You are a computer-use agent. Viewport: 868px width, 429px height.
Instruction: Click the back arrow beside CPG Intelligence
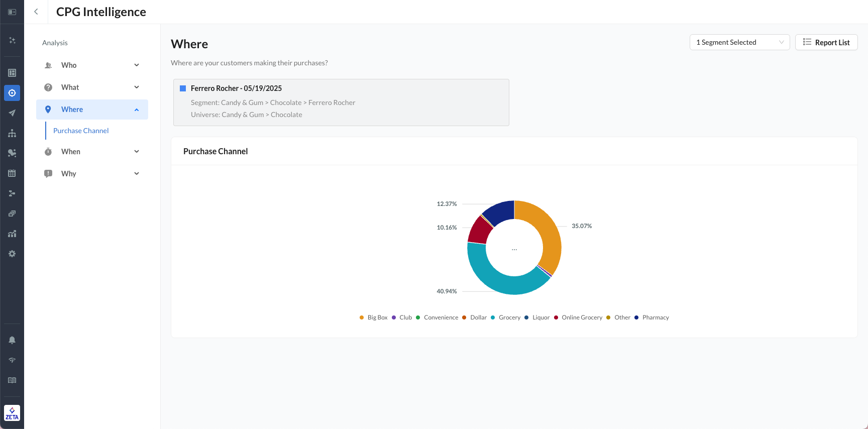(x=36, y=12)
